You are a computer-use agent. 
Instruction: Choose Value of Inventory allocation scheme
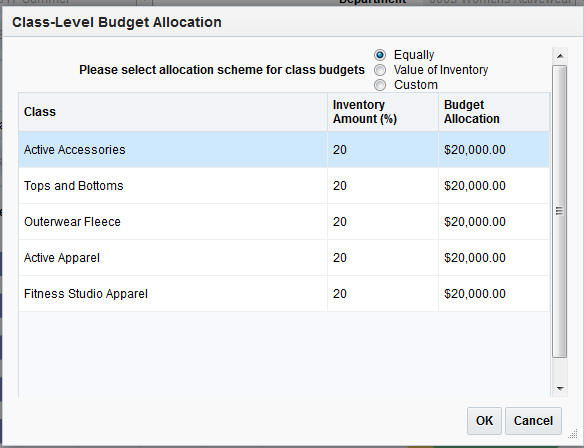380,70
